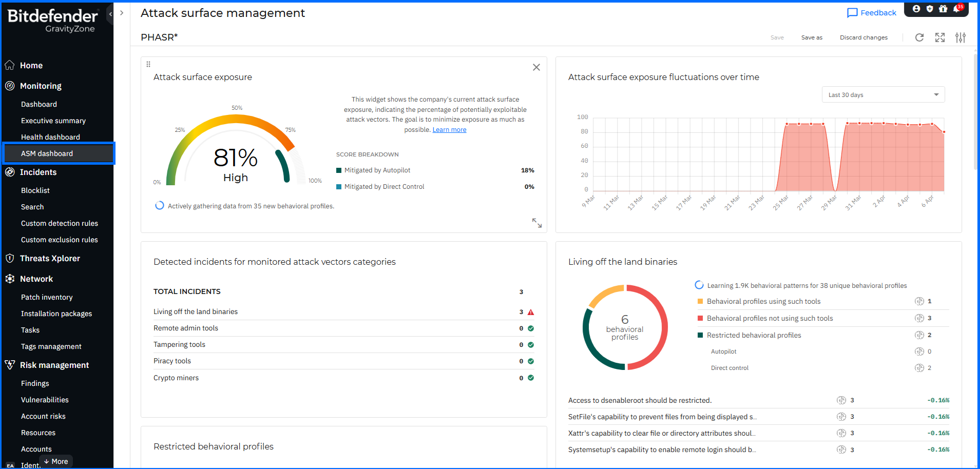
Task: Refresh the ASM dashboard data
Action: [919, 37]
